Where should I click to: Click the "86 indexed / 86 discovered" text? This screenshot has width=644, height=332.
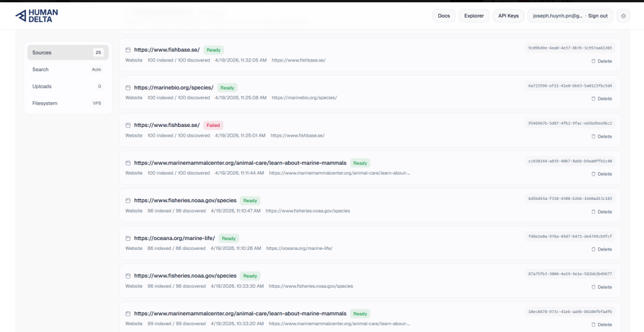tap(176, 249)
